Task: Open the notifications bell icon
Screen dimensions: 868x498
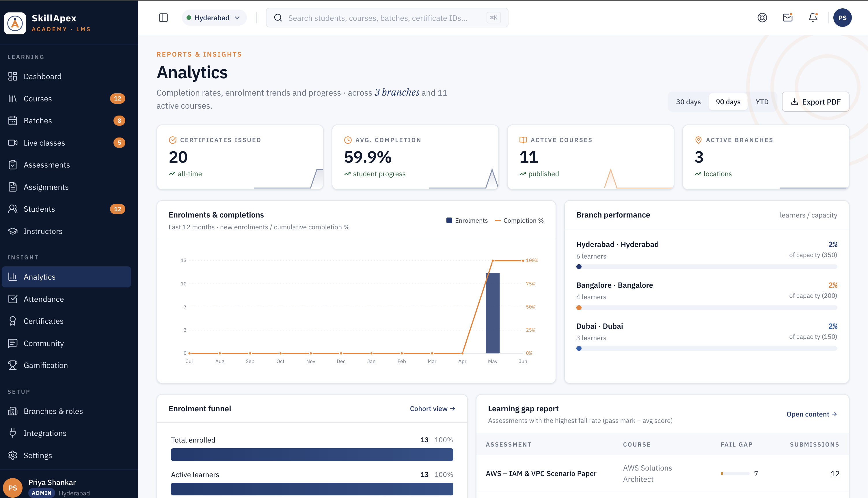Action: coord(813,17)
